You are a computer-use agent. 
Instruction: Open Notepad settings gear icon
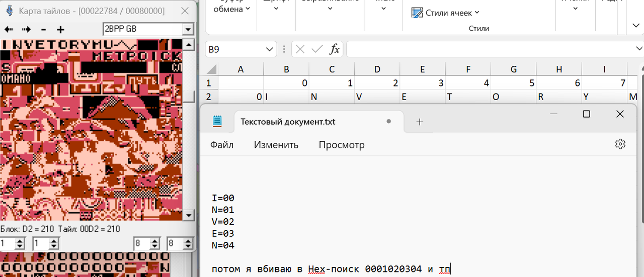tap(620, 144)
